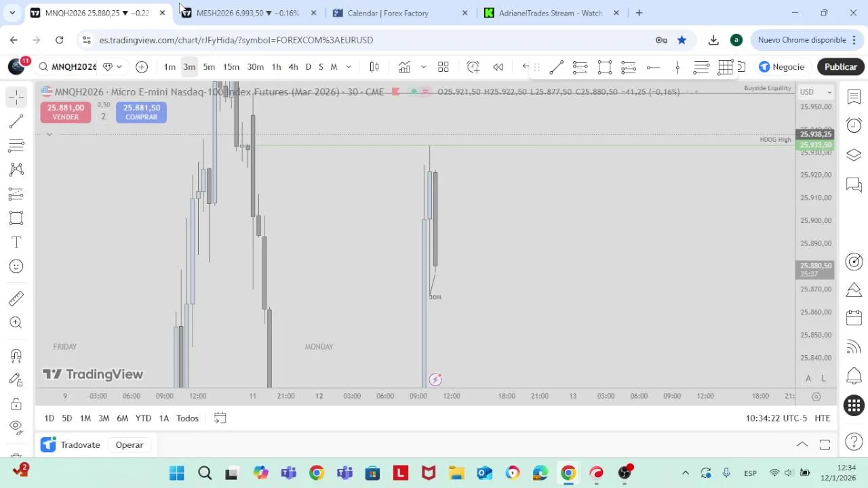Open the 10:34:22 UTC-5 timezone menu

pos(776,418)
